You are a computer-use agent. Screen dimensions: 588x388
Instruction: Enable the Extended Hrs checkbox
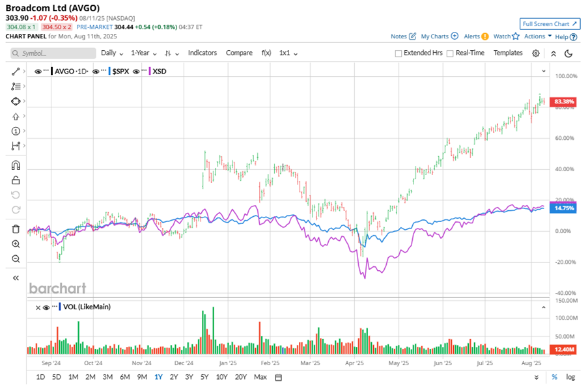click(399, 53)
